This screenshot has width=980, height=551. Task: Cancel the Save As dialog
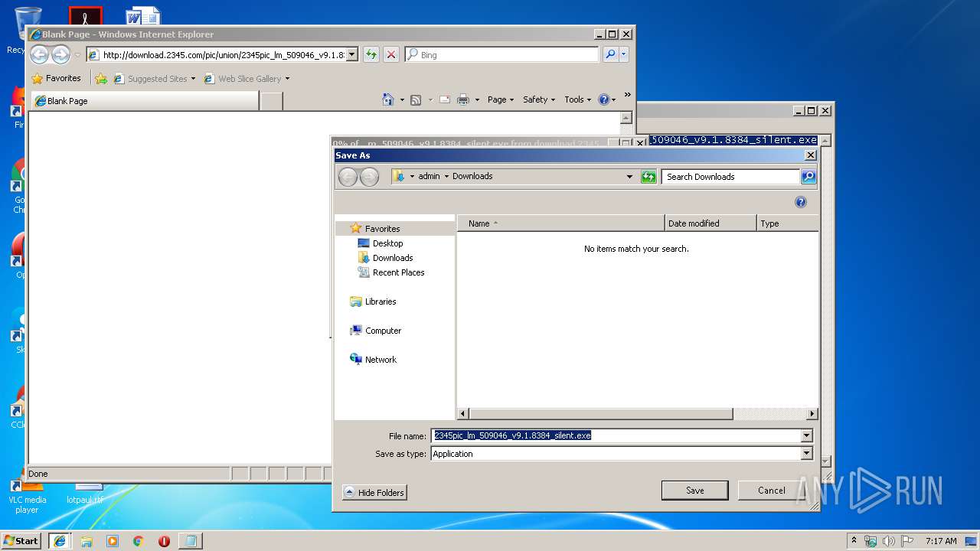coord(771,491)
